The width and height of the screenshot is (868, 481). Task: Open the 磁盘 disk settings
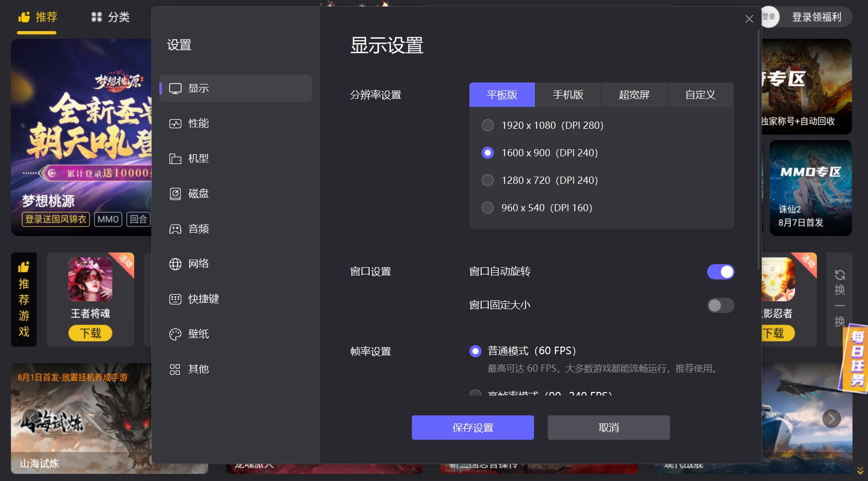[x=199, y=193]
